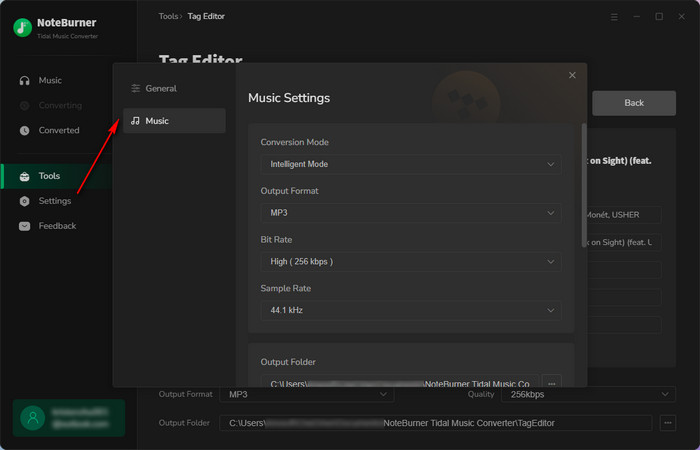Expand the Conversion Mode dropdown
700x450 pixels.
coord(411,164)
